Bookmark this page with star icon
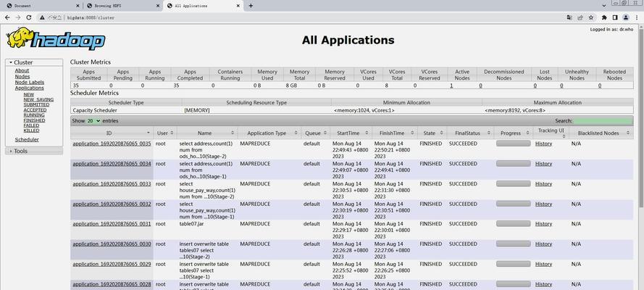This screenshot has width=644, height=290. point(591,17)
